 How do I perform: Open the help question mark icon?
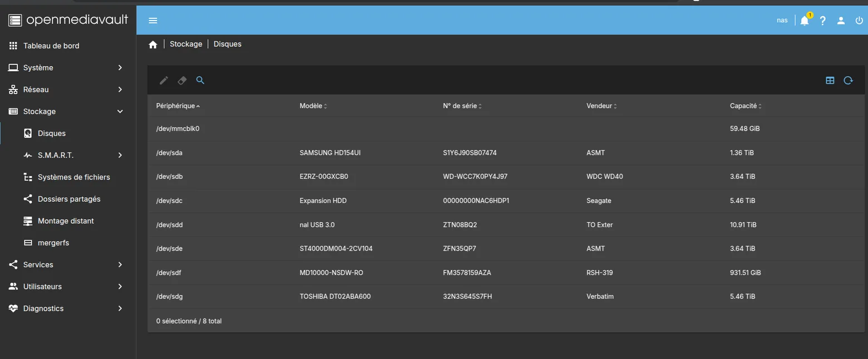[823, 21]
